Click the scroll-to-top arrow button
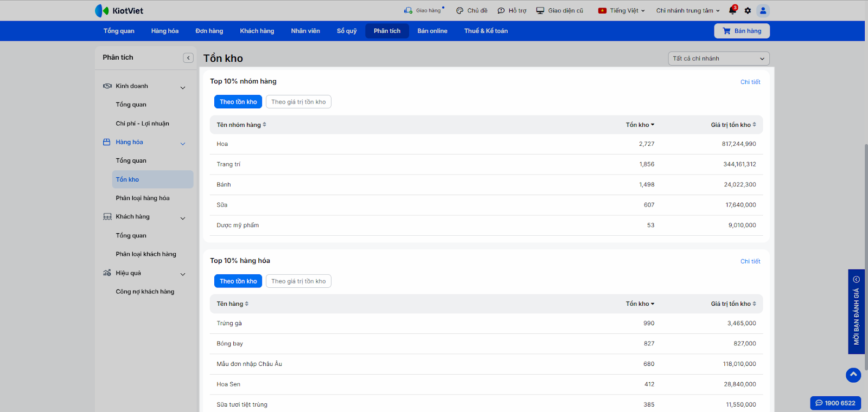This screenshot has height=412, width=868. 853,375
